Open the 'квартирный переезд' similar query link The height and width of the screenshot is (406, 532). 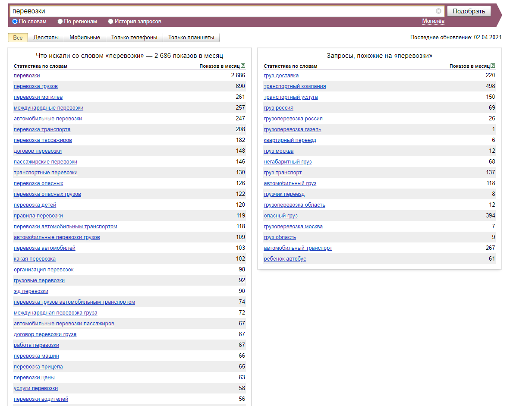click(290, 140)
